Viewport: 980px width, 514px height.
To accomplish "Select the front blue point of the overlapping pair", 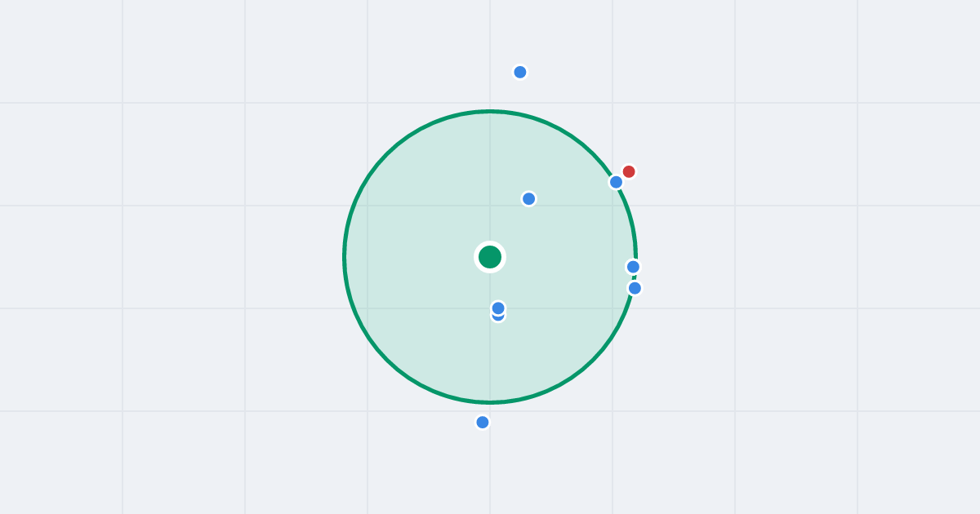I will [498, 308].
